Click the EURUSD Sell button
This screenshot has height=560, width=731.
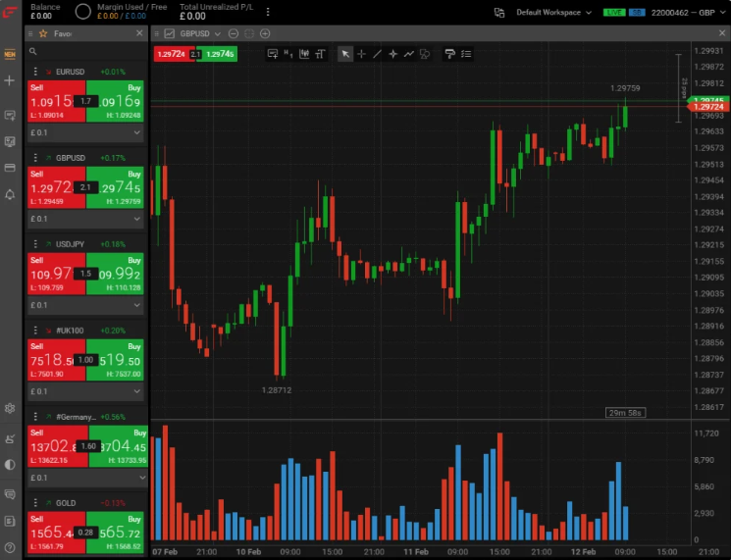click(x=56, y=101)
